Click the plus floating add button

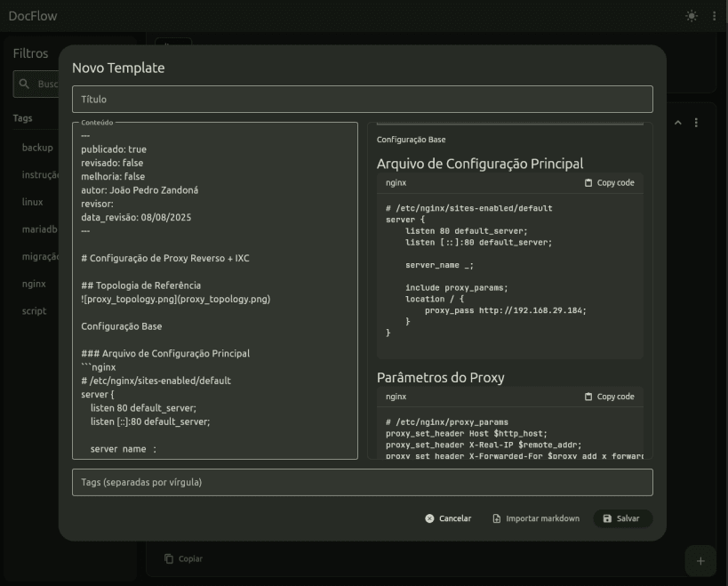700,561
